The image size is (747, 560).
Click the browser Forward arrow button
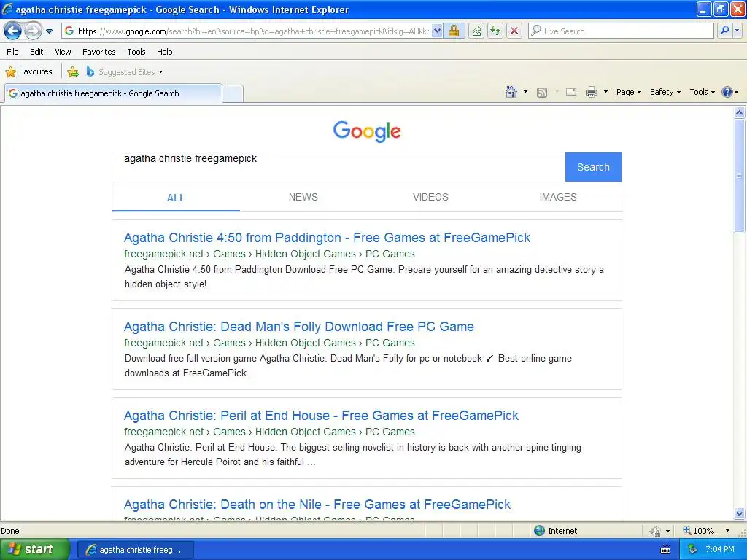click(33, 31)
